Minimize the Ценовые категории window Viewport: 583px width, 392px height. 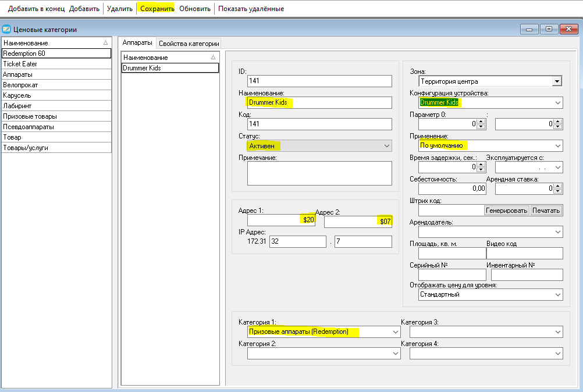(x=529, y=29)
